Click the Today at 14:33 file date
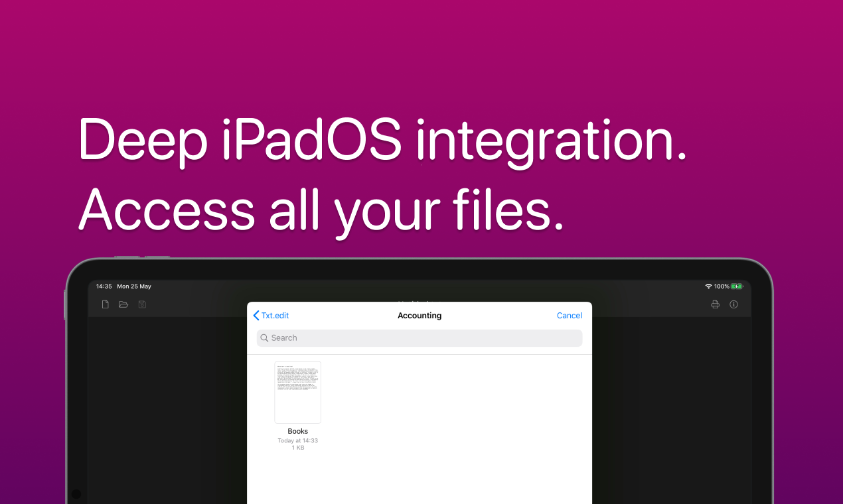 [x=298, y=440]
